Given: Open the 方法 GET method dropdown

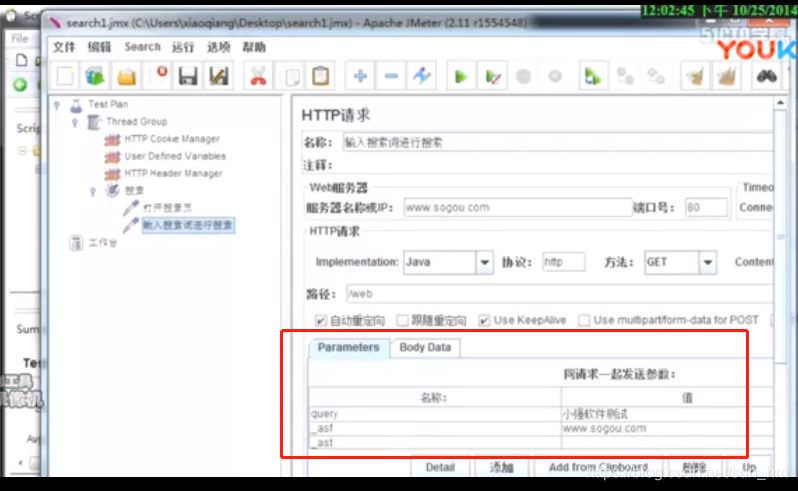Looking at the screenshot, I should 707,263.
